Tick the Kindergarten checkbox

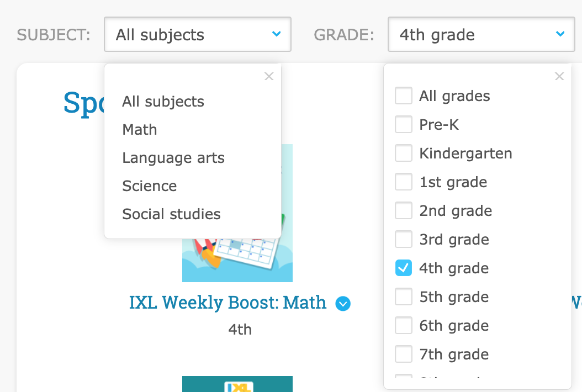(x=404, y=153)
